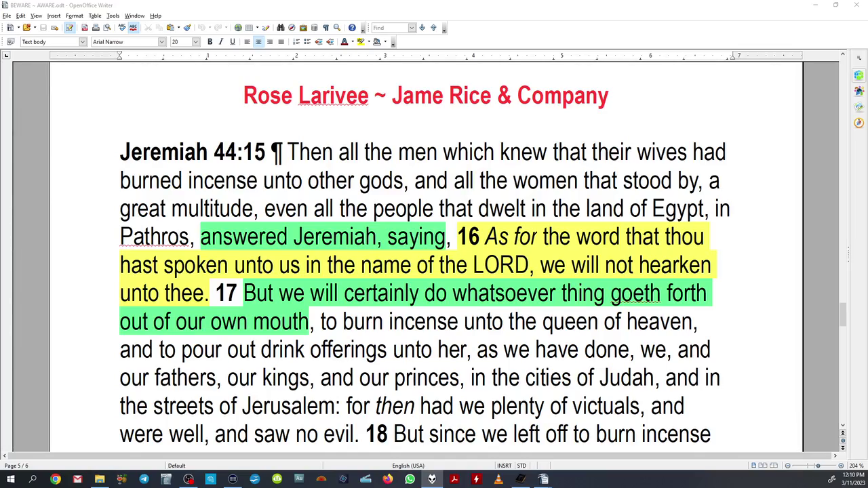Toggle Nonprinting Characters pilcrow button
Viewport: 868px width, 488px height.
coord(325,28)
